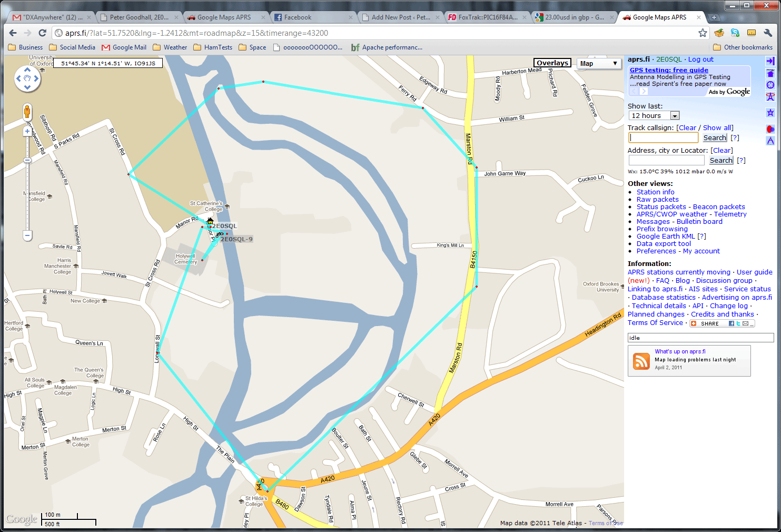Go back to previous page
781x532 pixels.
[13, 33]
